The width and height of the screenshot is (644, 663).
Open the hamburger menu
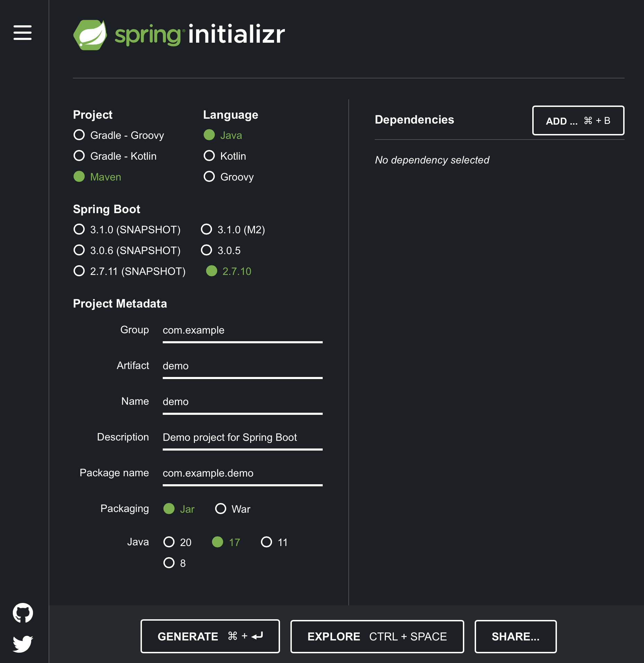23,33
